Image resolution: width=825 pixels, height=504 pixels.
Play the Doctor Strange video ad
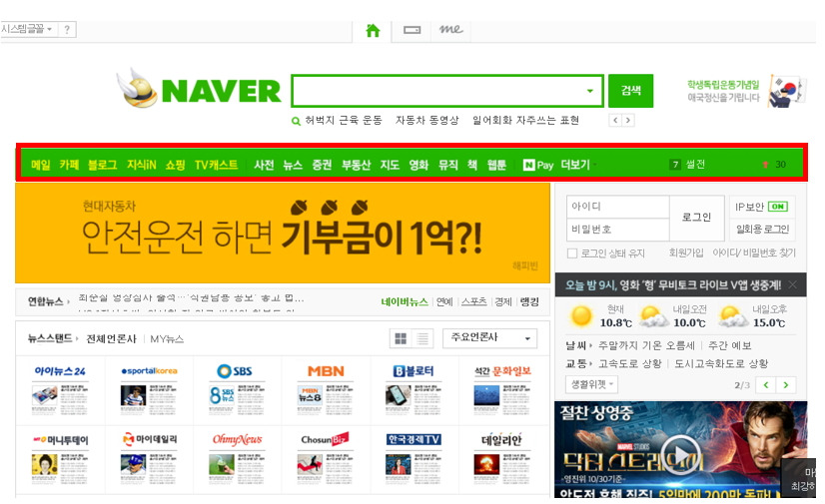681,455
